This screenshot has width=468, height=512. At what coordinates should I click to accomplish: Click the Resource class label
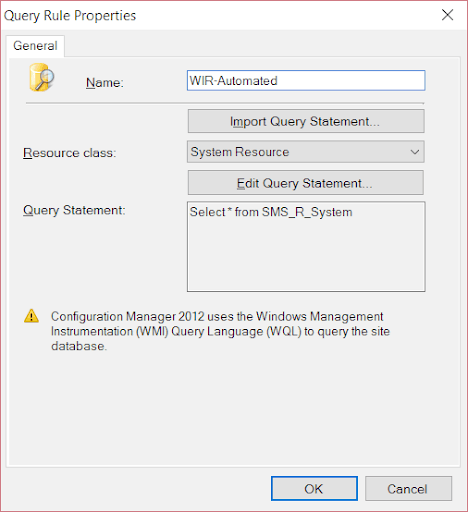(x=69, y=153)
